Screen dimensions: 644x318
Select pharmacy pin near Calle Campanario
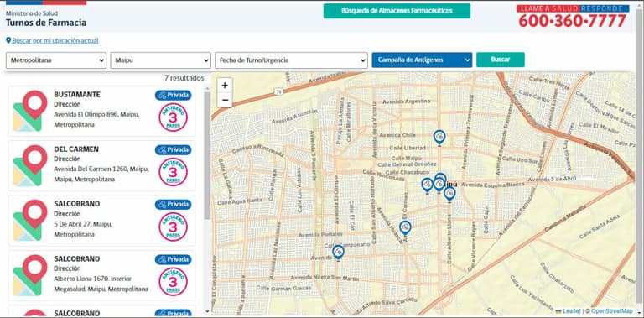[338, 253]
